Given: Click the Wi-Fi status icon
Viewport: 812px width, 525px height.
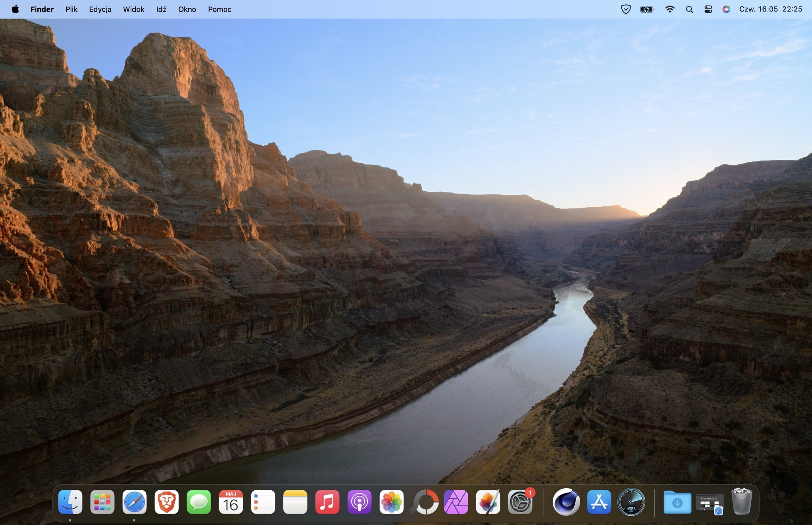Looking at the screenshot, I should tap(669, 9).
